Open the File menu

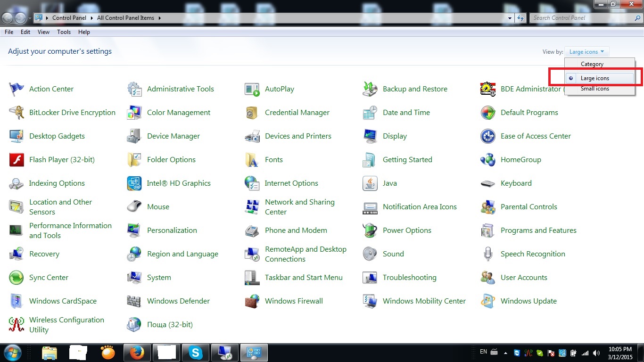[9, 32]
